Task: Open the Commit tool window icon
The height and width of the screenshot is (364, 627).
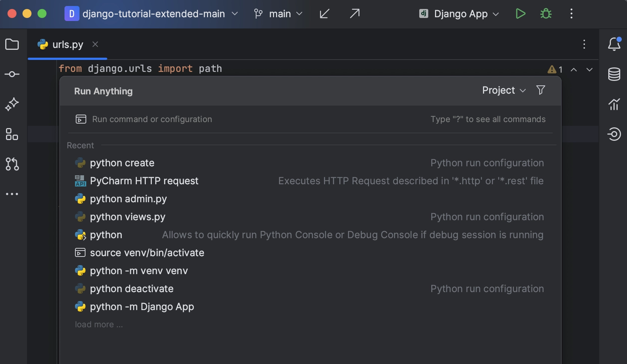Action: click(12, 74)
